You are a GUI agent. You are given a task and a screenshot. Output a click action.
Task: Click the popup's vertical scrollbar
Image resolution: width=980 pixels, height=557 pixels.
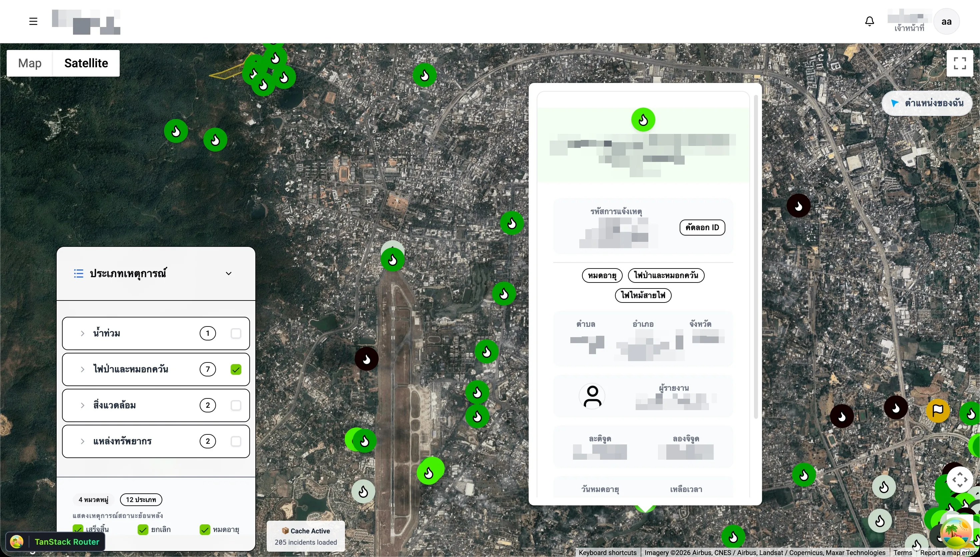coord(755,256)
